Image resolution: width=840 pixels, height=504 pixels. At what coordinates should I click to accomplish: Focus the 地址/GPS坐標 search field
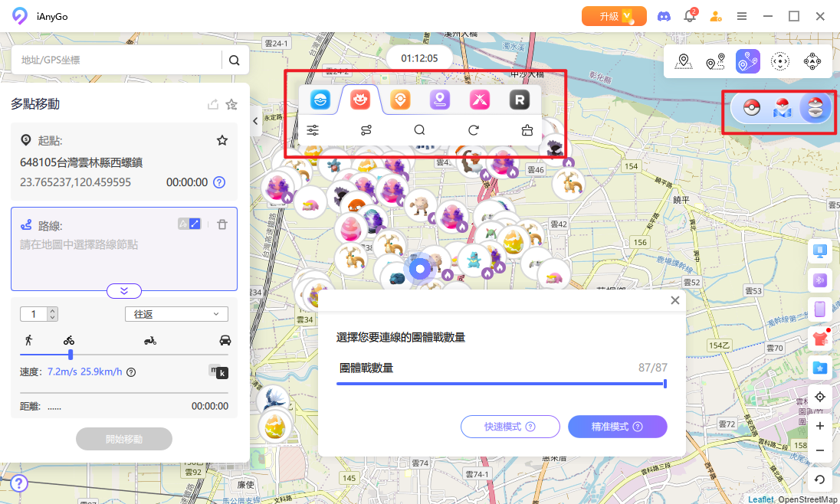[116, 60]
